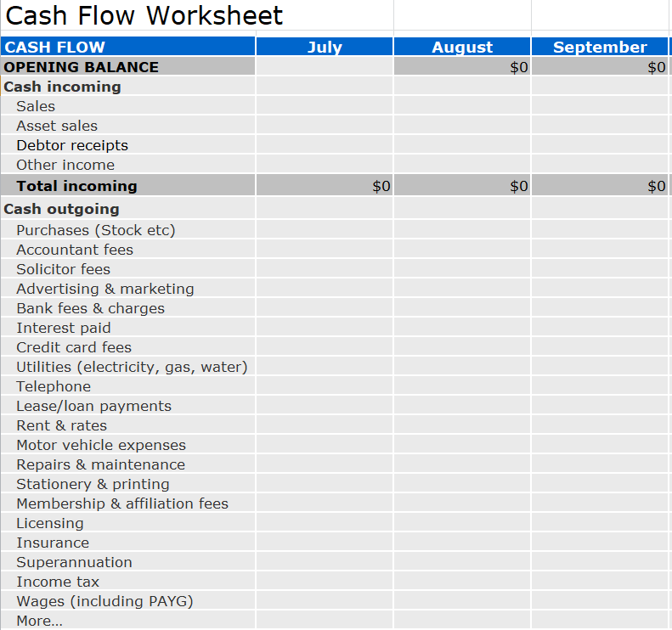Click the CASH FLOW header cell

point(127,47)
